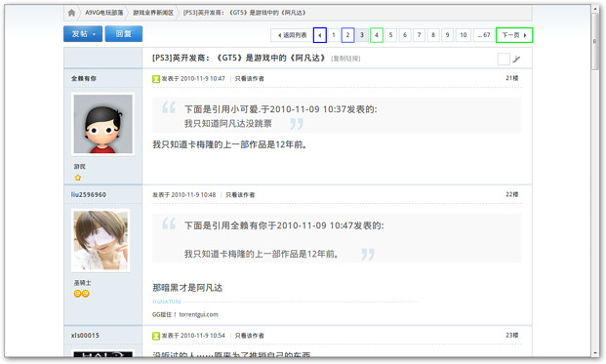Screen dimensions: 606x364
Task: Click 只看该作者 on floor 23 post
Action: (249, 336)
